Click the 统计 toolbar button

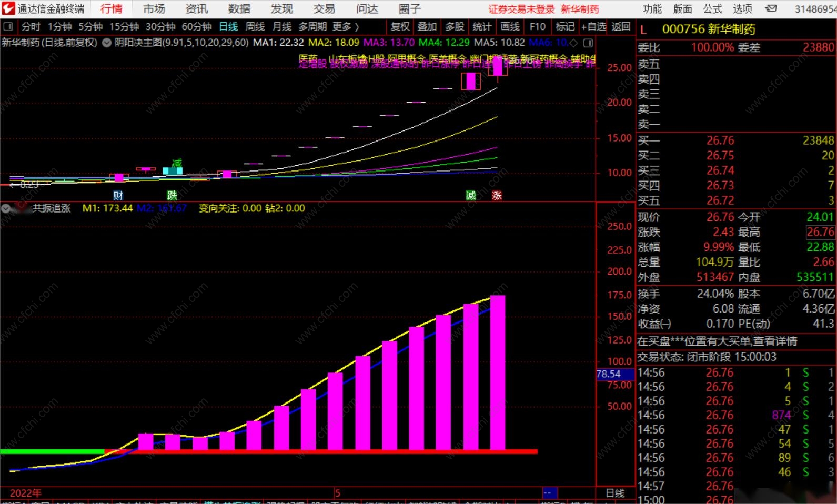point(482,27)
